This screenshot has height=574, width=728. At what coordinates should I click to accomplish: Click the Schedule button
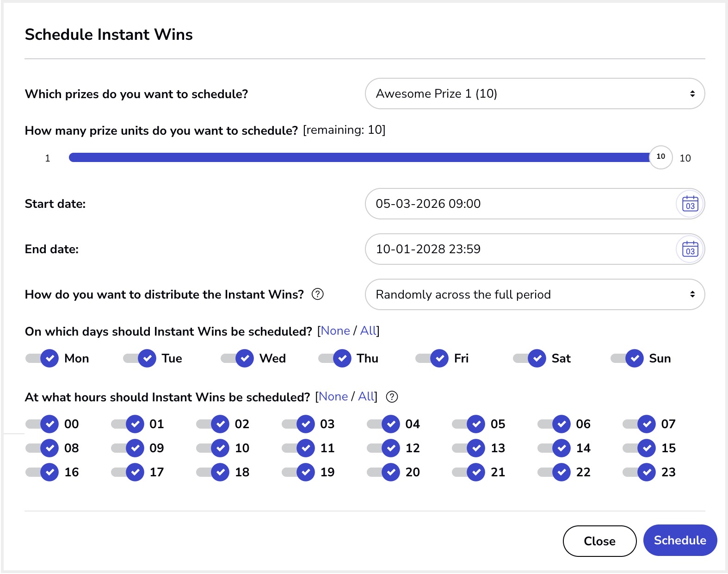679,540
